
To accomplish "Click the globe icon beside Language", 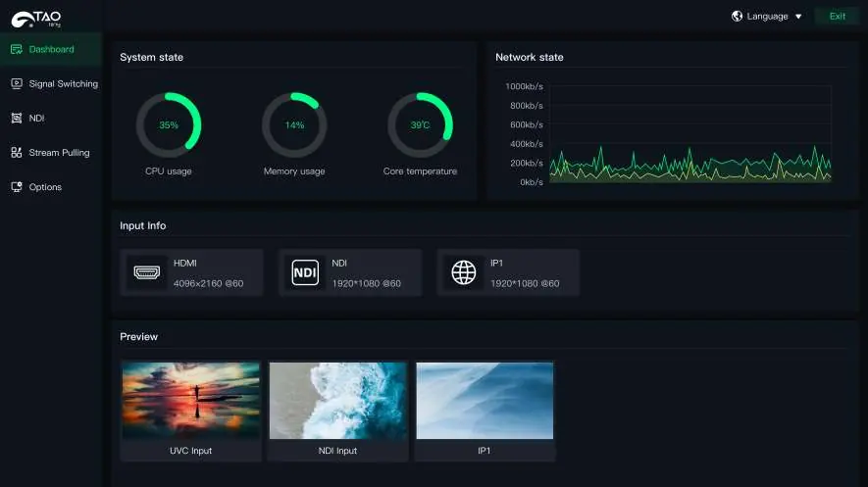I will (737, 16).
